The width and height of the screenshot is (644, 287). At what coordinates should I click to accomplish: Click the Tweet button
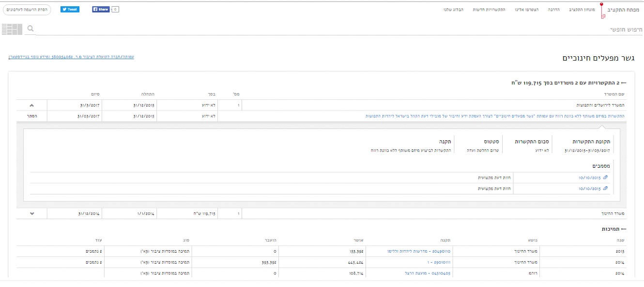pos(70,9)
